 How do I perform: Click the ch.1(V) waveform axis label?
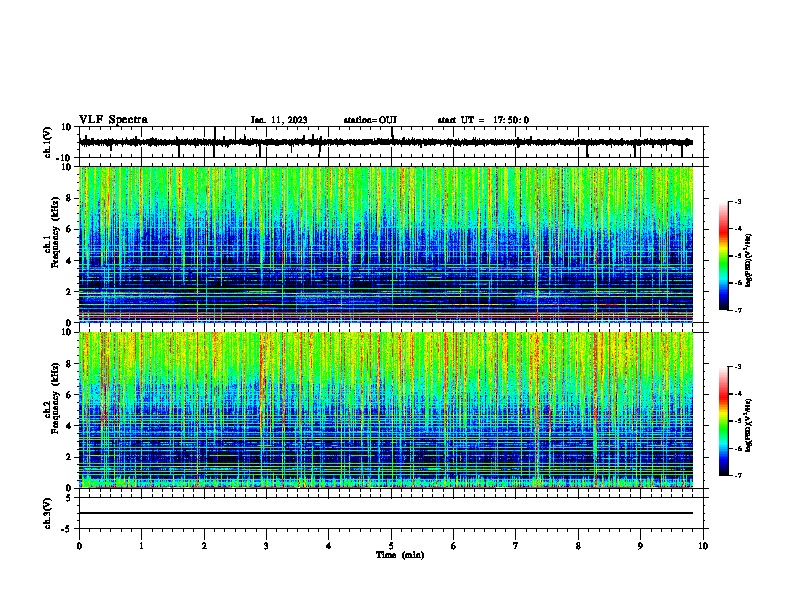48,142
